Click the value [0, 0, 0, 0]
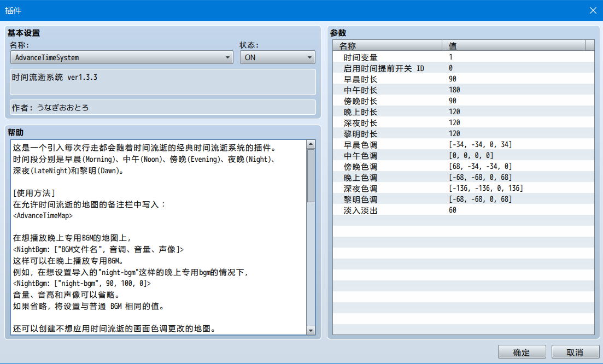The width and height of the screenshot is (603, 364). click(471, 156)
